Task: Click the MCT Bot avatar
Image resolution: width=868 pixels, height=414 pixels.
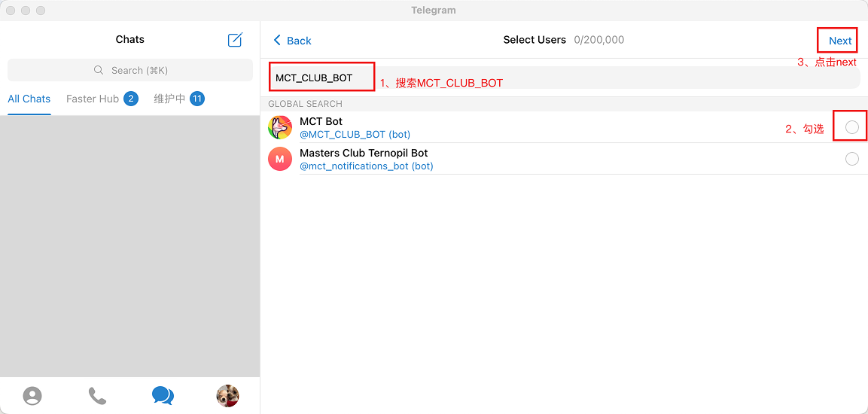Action: coord(280,127)
